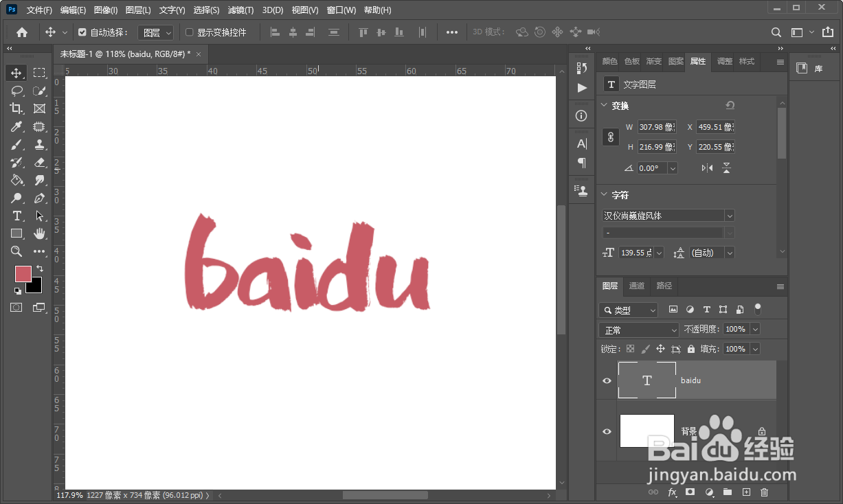Open the search icon at top right
The width and height of the screenshot is (843, 504).
point(776,32)
